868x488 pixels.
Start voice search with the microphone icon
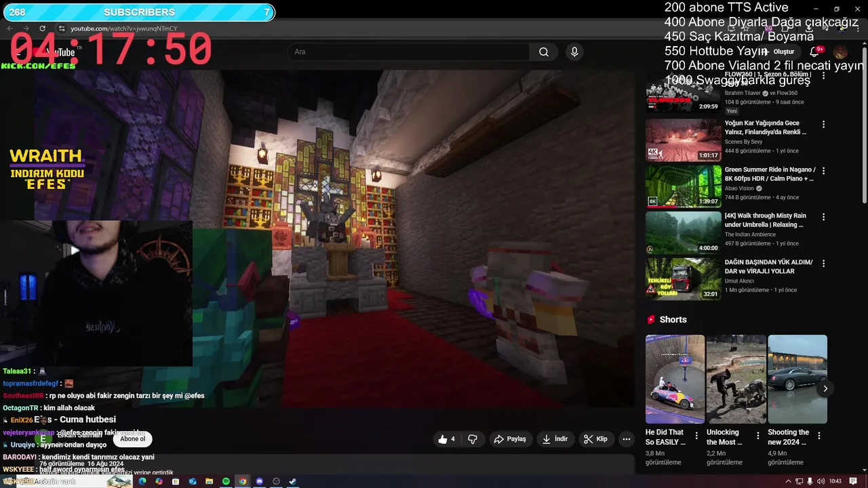pos(574,52)
